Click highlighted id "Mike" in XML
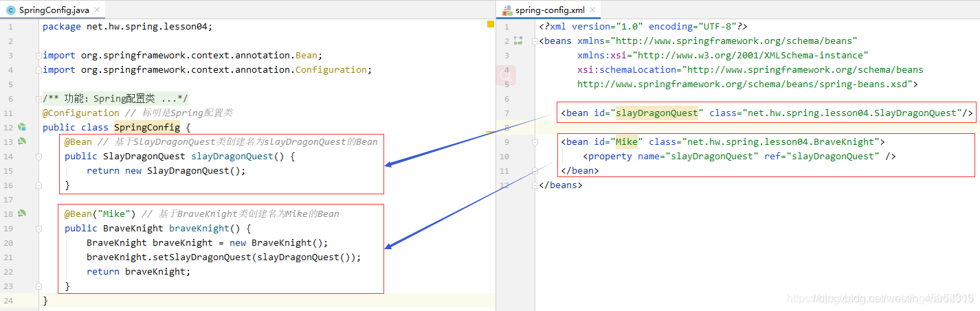This screenshot has height=311, width=980. pos(627,141)
